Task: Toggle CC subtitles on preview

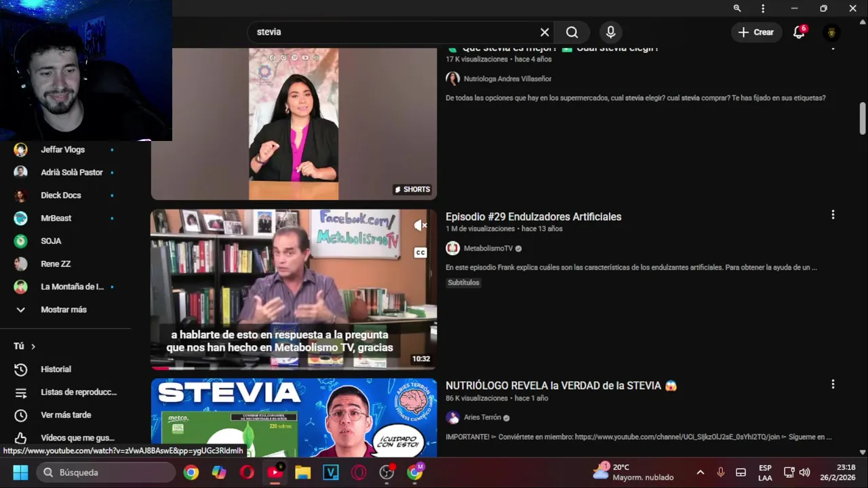Action: tap(420, 252)
